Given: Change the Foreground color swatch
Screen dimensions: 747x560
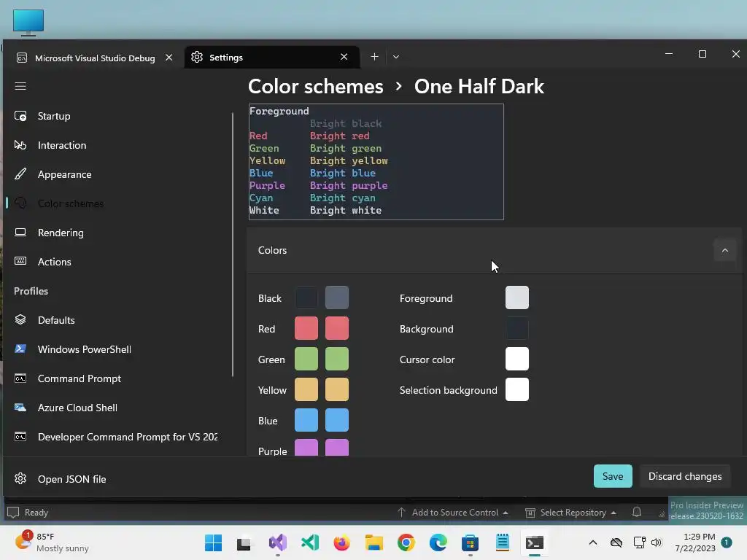Looking at the screenshot, I should point(517,297).
